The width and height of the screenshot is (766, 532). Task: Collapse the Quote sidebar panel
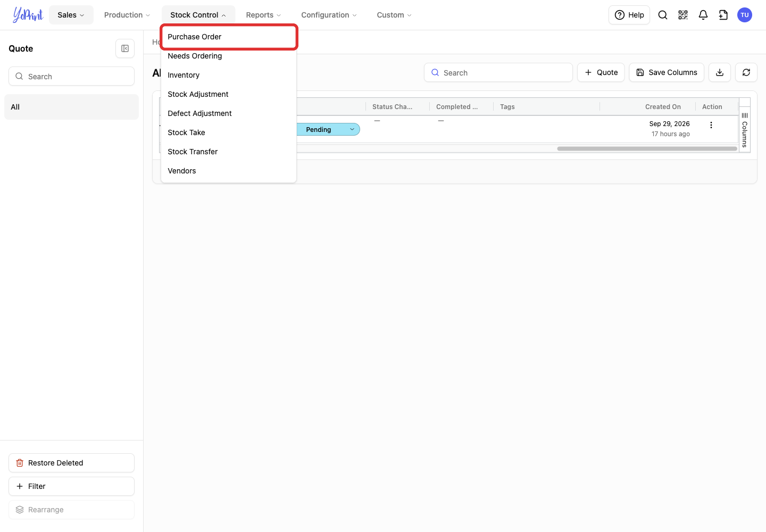click(x=125, y=48)
